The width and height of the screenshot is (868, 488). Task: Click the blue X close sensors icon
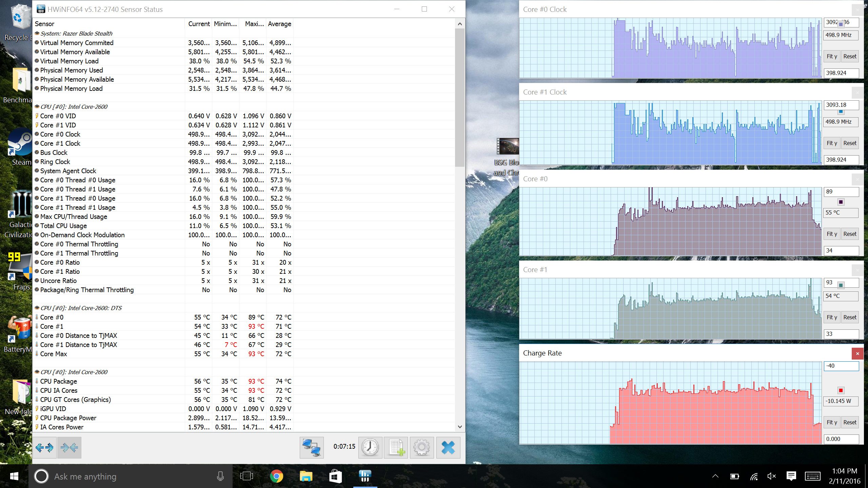pyautogui.click(x=448, y=447)
